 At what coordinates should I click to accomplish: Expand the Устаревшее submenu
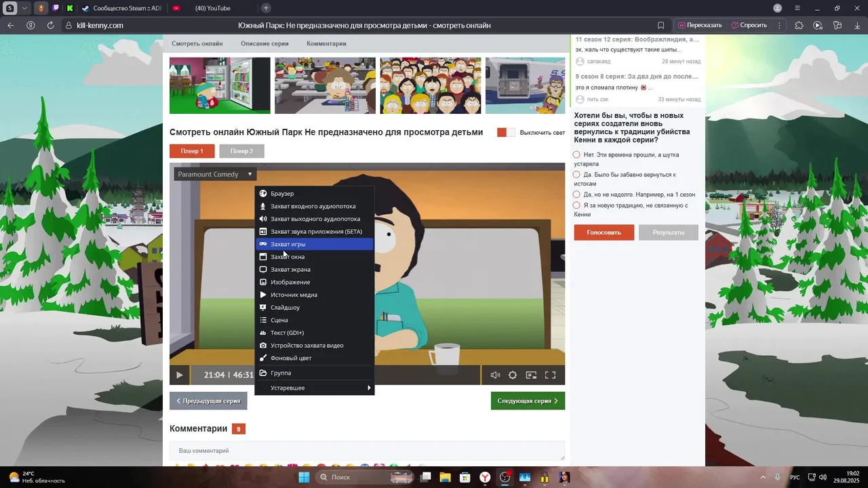[x=315, y=388]
